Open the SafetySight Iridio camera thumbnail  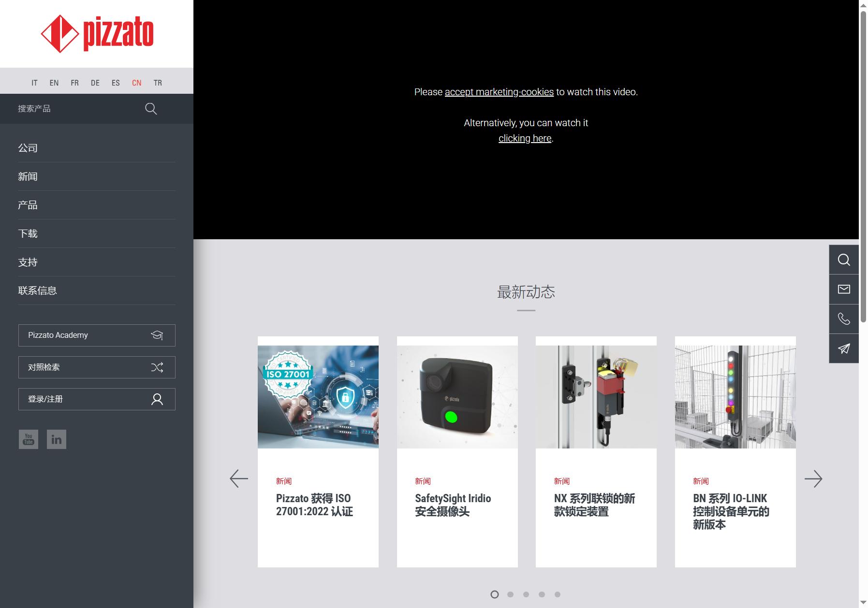tap(457, 397)
